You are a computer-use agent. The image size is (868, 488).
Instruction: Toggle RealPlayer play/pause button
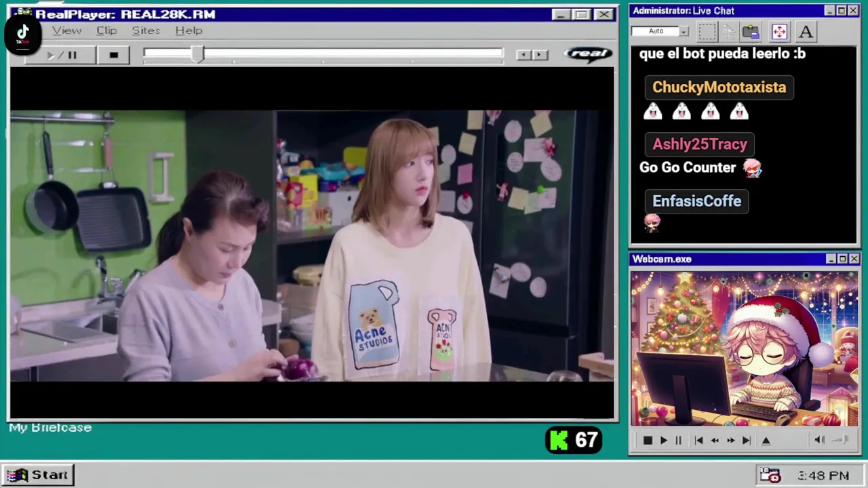point(61,55)
